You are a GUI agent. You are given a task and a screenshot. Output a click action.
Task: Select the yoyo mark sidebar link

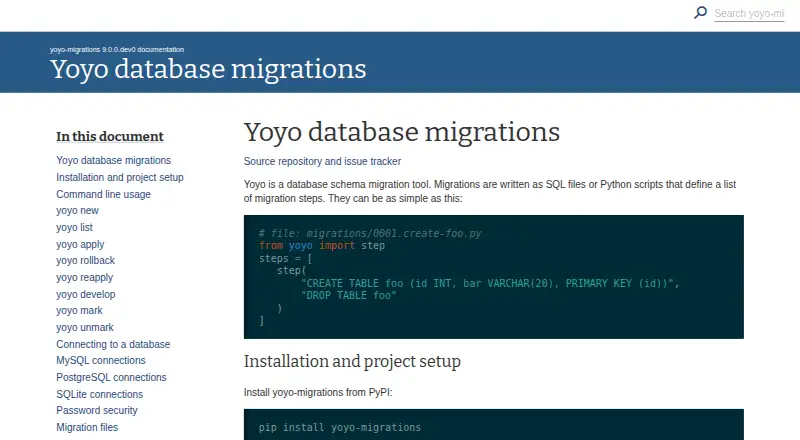tap(79, 310)
